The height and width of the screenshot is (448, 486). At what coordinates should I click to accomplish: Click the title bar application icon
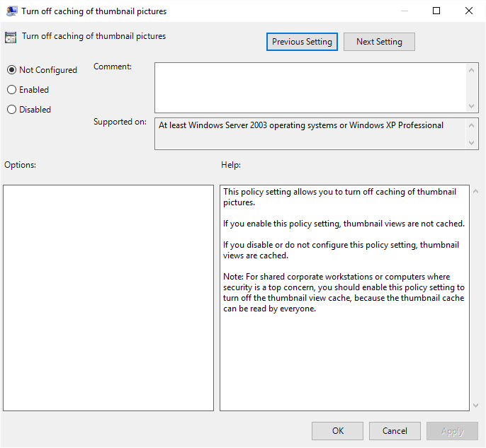[12, 11]
